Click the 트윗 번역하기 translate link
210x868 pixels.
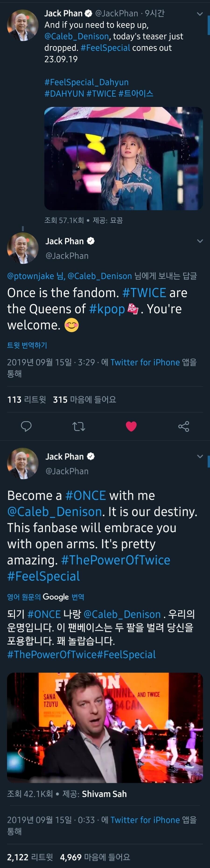click(x=27, y=345)
